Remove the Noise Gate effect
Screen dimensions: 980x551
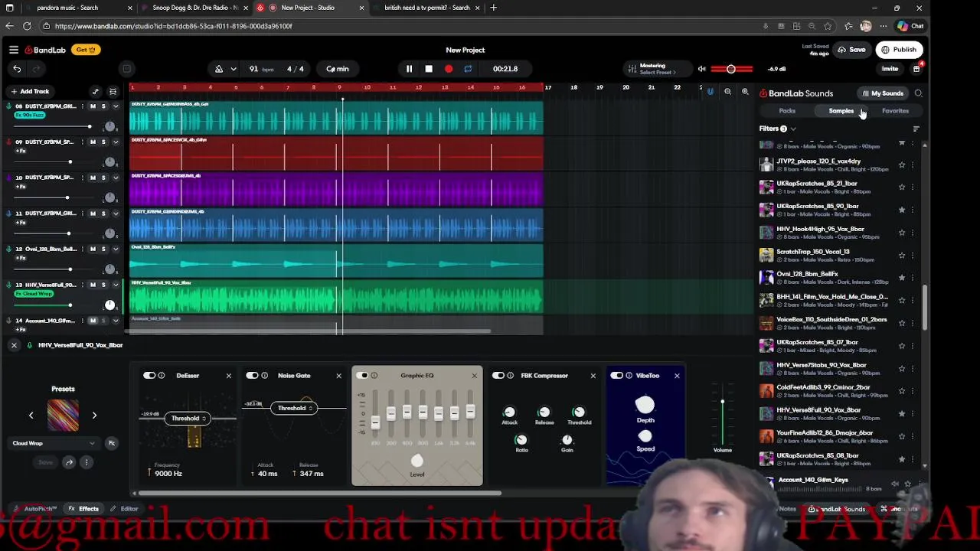(x=338, y=376)
